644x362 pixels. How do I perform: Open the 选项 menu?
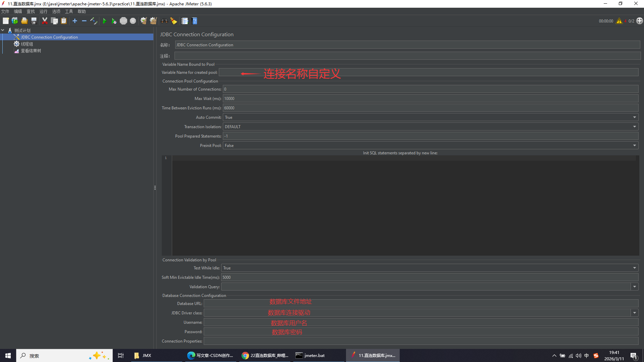pyautogui.click(x=56, y=11)
